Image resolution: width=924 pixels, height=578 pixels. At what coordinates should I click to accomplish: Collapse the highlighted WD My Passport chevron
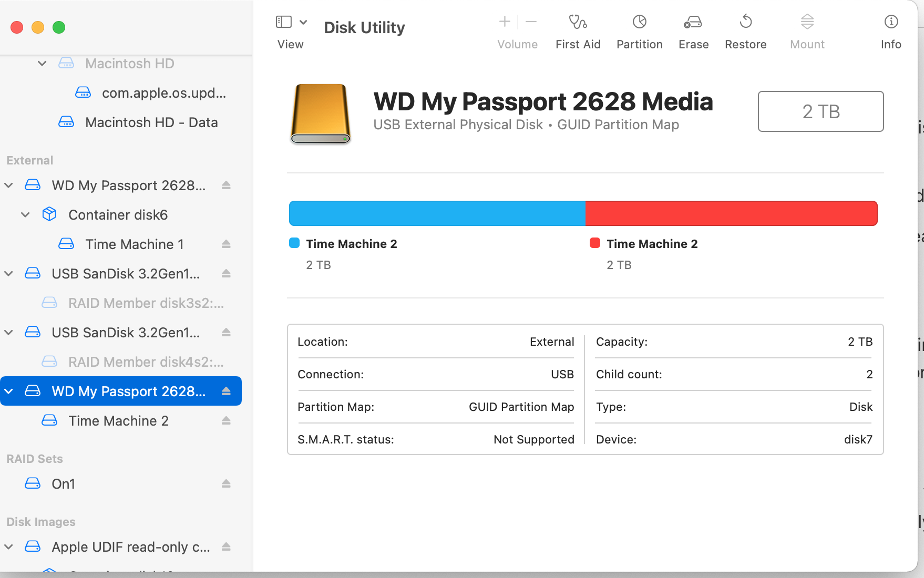click(9, 391)
